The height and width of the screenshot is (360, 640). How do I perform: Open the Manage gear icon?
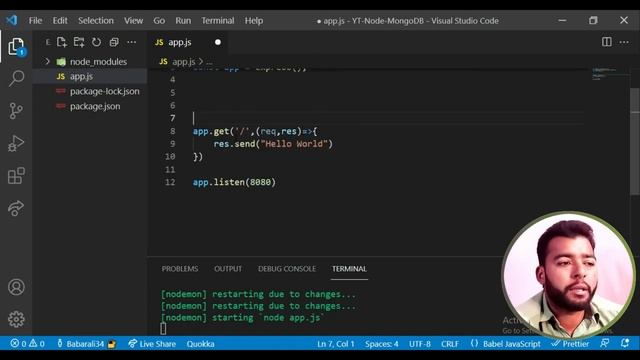coord(16,319)
